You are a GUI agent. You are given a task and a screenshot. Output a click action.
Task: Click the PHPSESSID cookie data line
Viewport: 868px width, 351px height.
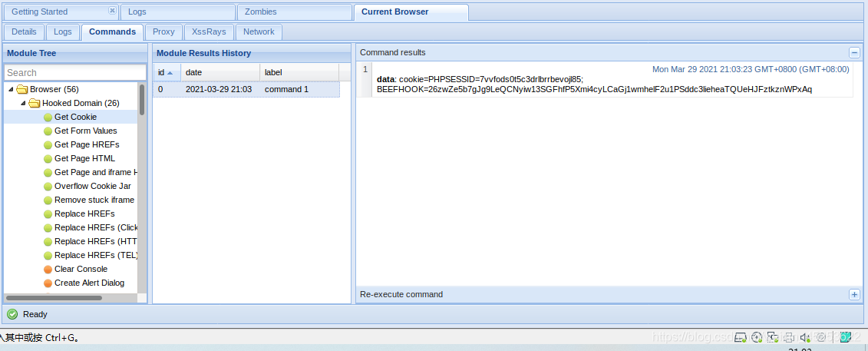click(x=480, y=79)
